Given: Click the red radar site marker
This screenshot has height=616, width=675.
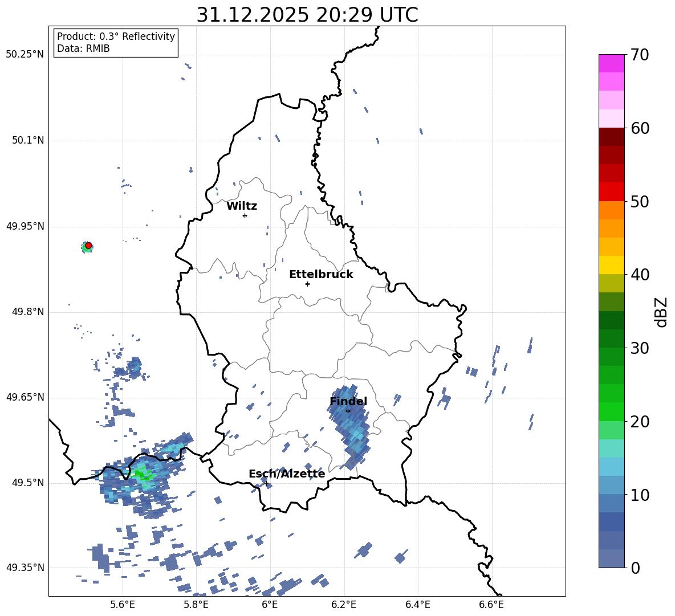Looking at the screenshot, I should point(88,246).
